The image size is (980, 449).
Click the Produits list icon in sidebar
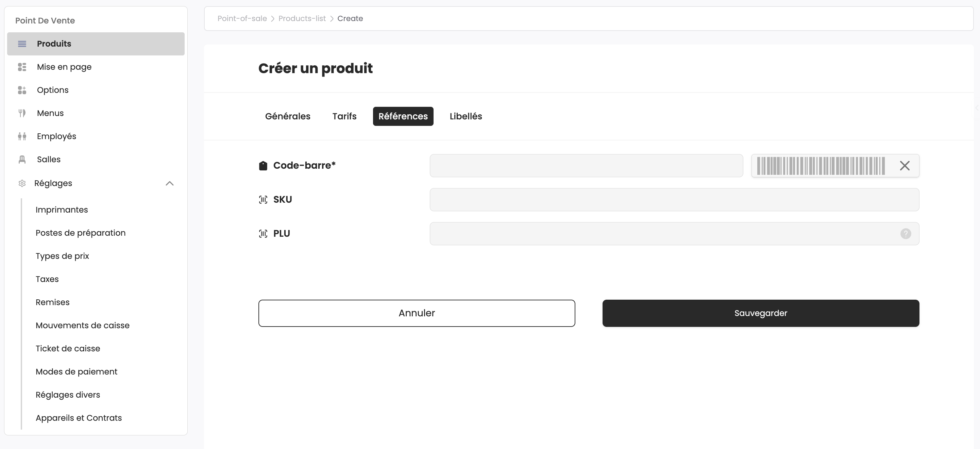[x=22, y=44]
